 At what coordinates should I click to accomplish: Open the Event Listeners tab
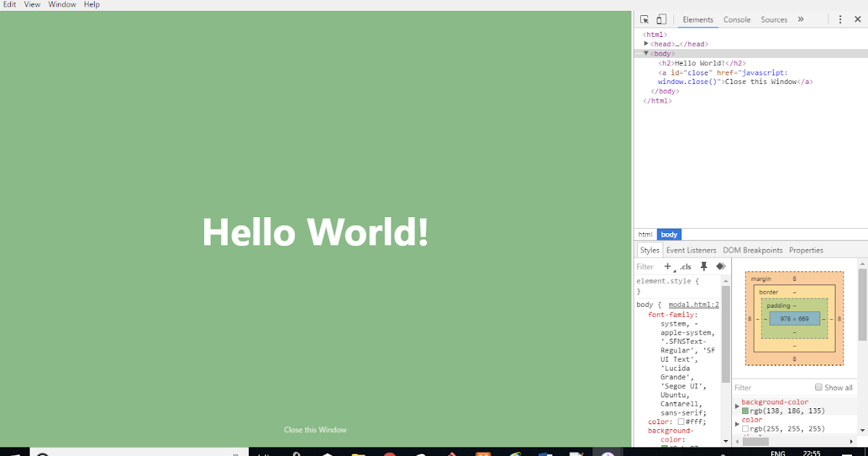pyautogui.click(x=691, y=250)
